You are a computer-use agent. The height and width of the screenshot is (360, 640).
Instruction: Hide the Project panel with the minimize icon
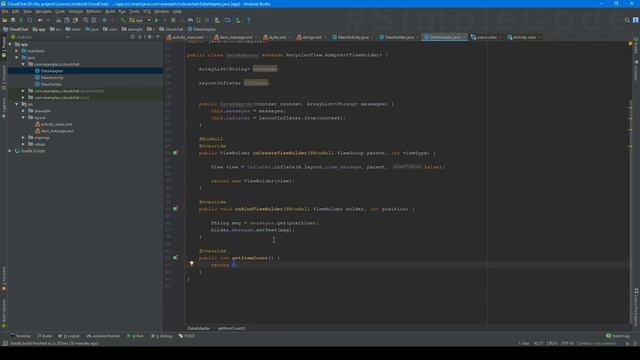(158, 37)
